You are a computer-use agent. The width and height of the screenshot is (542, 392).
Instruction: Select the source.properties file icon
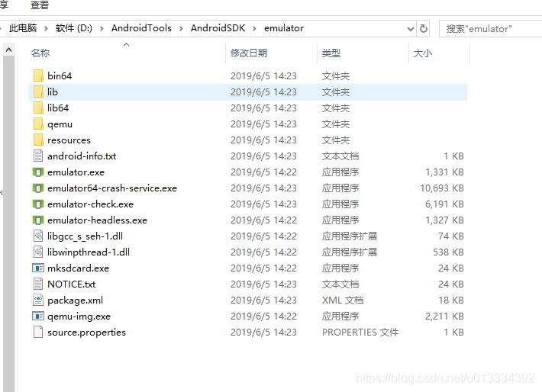pyautogui.click(x=38, y=333)
